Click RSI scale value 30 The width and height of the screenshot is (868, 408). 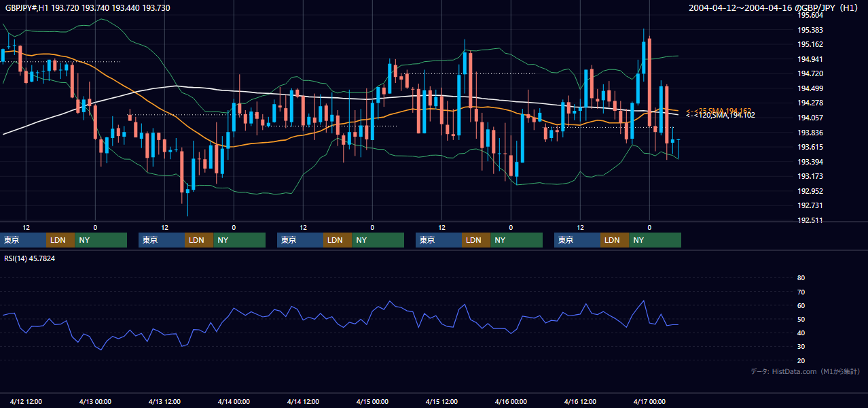point(801,347)
